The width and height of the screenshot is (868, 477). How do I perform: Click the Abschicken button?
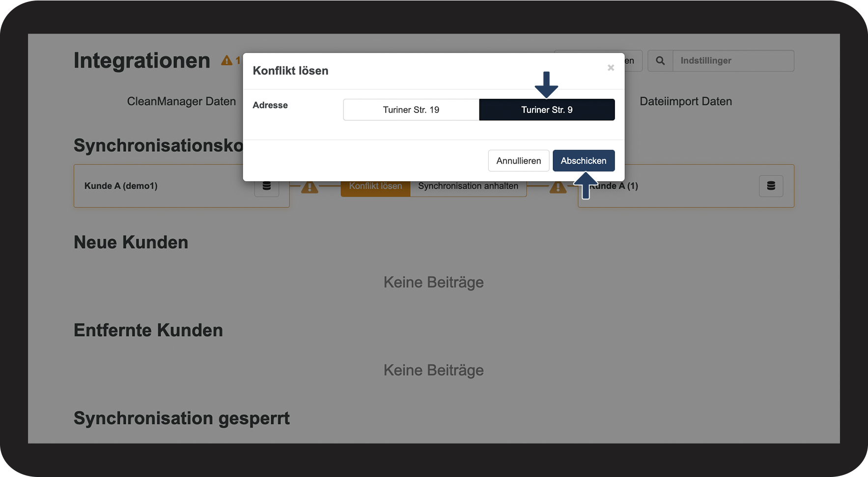point(584,161)
